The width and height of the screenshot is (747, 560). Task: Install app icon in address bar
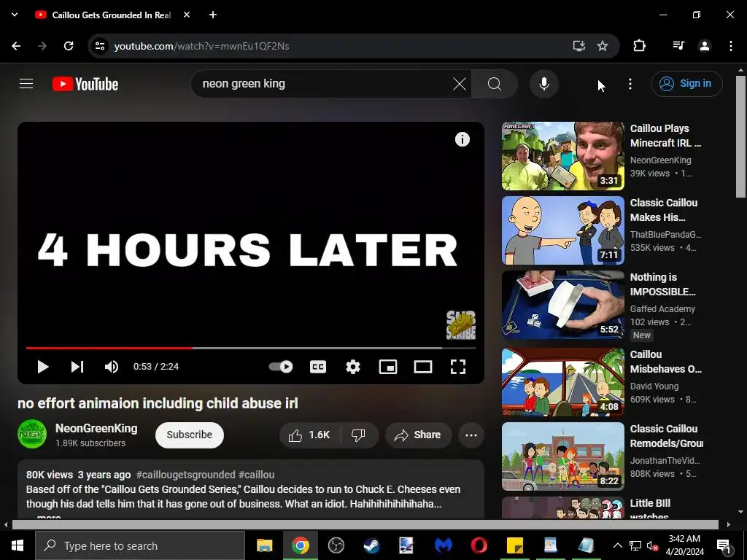(578, 46)
